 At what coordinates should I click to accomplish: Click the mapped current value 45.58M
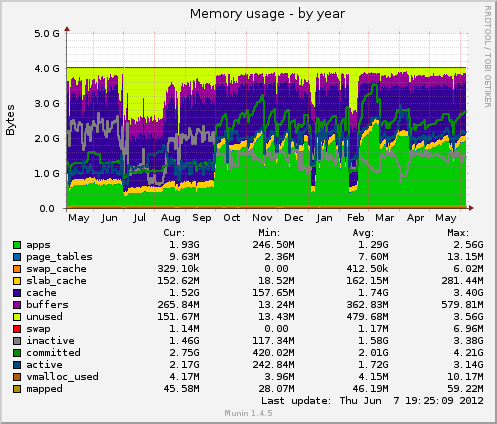click(x=181, y=389)
